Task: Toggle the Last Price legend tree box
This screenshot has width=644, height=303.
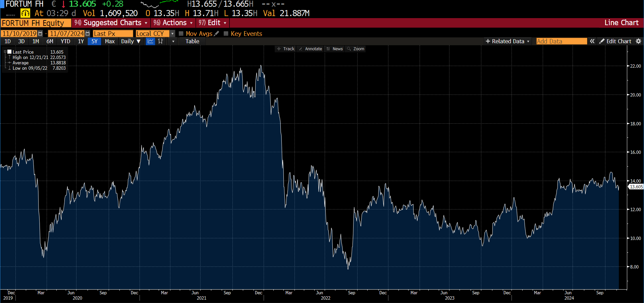Action: point(5,52)
